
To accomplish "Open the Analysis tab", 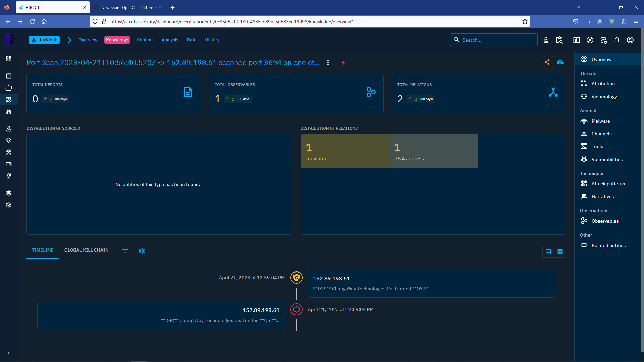I will (x=170, y=40).
